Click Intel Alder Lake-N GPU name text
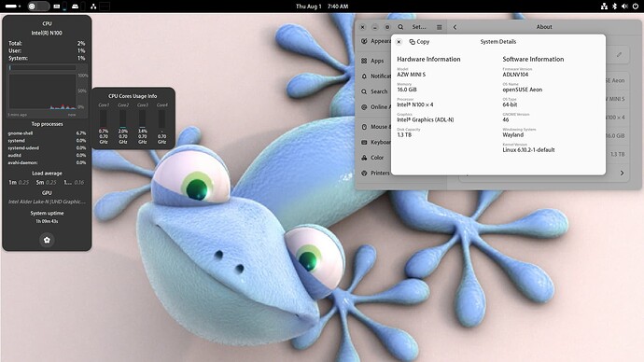Image resolution: width=644 pixels, height=362 pixels. click(x=47, y=202)
